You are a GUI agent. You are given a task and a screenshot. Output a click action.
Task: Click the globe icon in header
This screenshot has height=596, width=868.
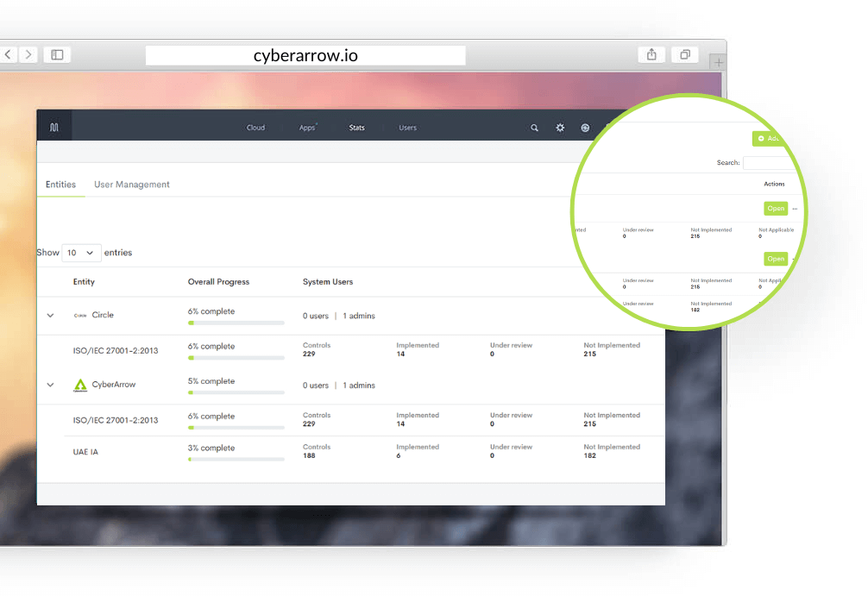[x=585, y=128]
